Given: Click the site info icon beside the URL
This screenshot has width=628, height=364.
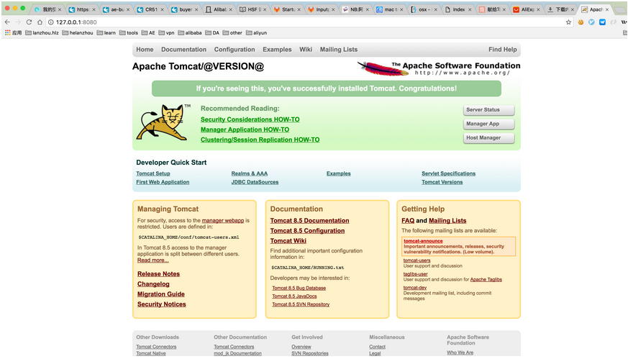Looking at the screenshot, I should tap(51, 22).
